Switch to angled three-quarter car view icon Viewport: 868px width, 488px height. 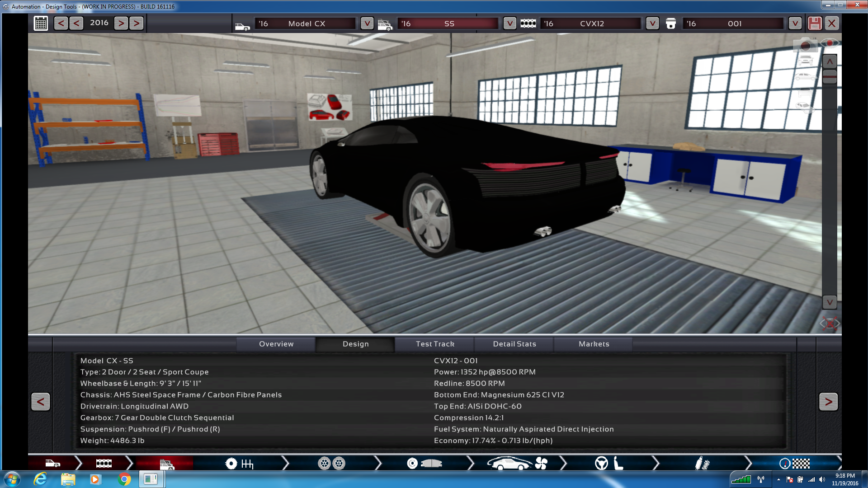pyautogui.click(x=805, y=108)
